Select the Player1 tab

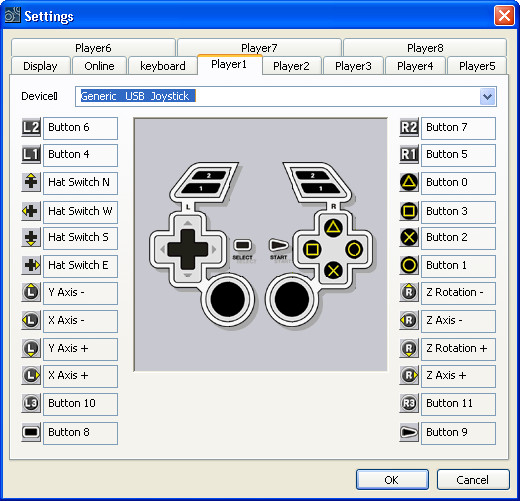[x=229, y=64]
